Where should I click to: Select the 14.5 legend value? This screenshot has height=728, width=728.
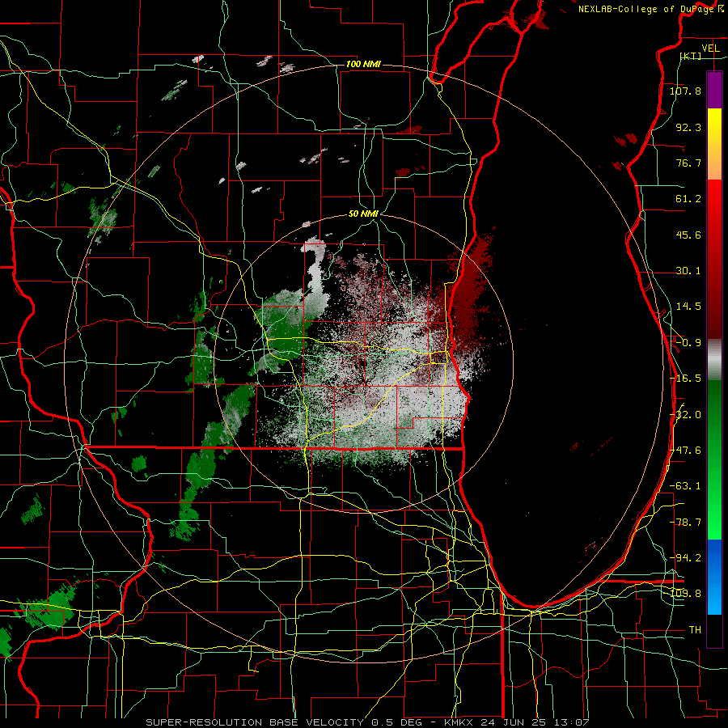(688, 306)
